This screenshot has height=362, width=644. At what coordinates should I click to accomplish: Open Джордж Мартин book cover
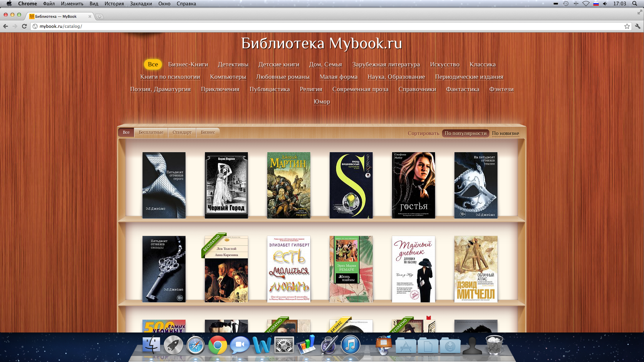(289, 185)
